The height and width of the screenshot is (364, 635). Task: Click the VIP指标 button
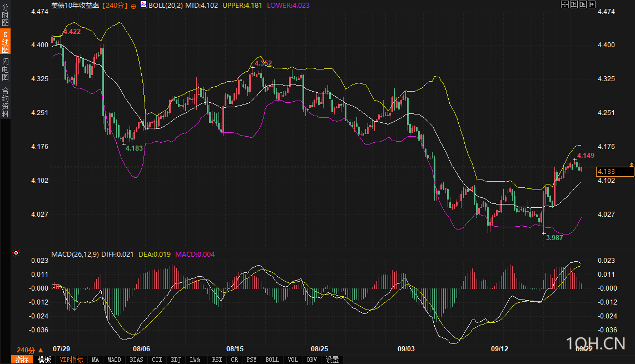pyautogui.click(x=71, y=360)
